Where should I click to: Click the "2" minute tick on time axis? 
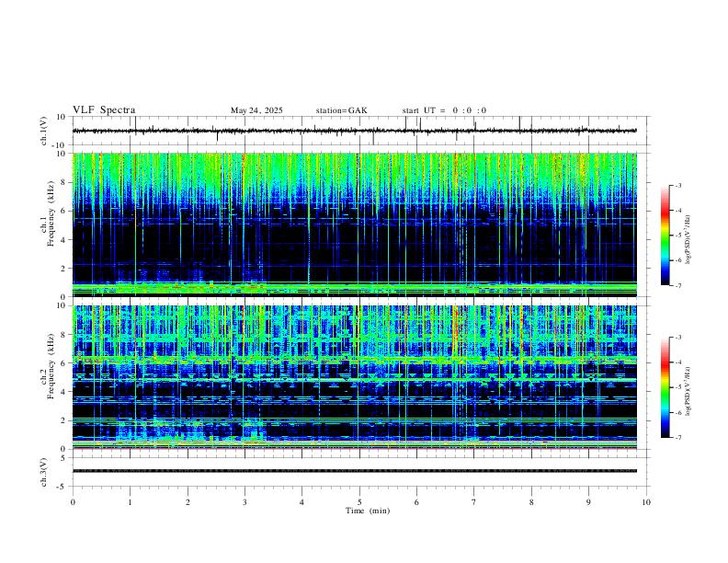pos(188,502)
